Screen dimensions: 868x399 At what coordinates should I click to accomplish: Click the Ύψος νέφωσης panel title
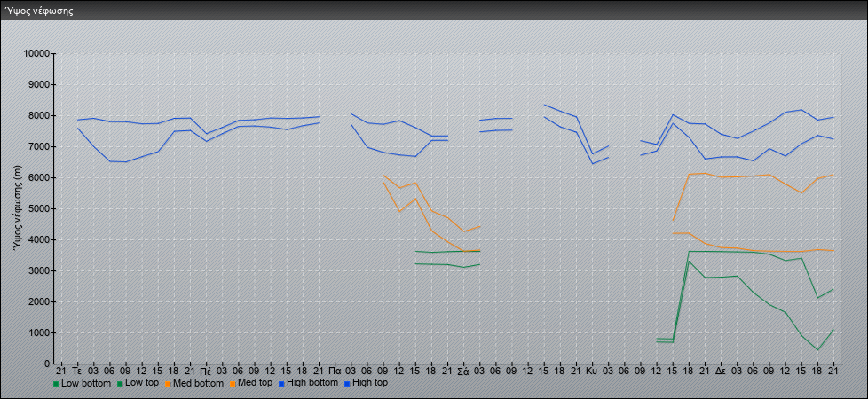39,12
